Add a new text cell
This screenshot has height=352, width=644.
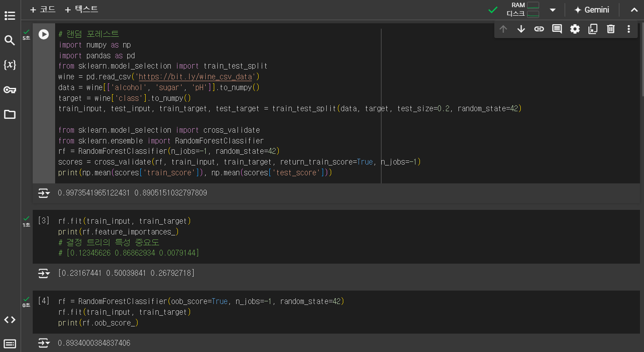(x=81, y=9)
